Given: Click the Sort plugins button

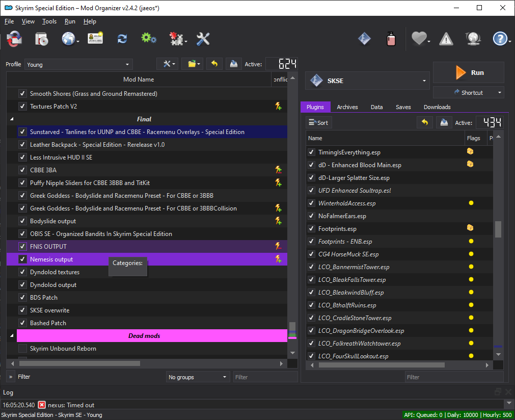Looking at the screenshot, I should pyautogui.click(x=318, y=122).
